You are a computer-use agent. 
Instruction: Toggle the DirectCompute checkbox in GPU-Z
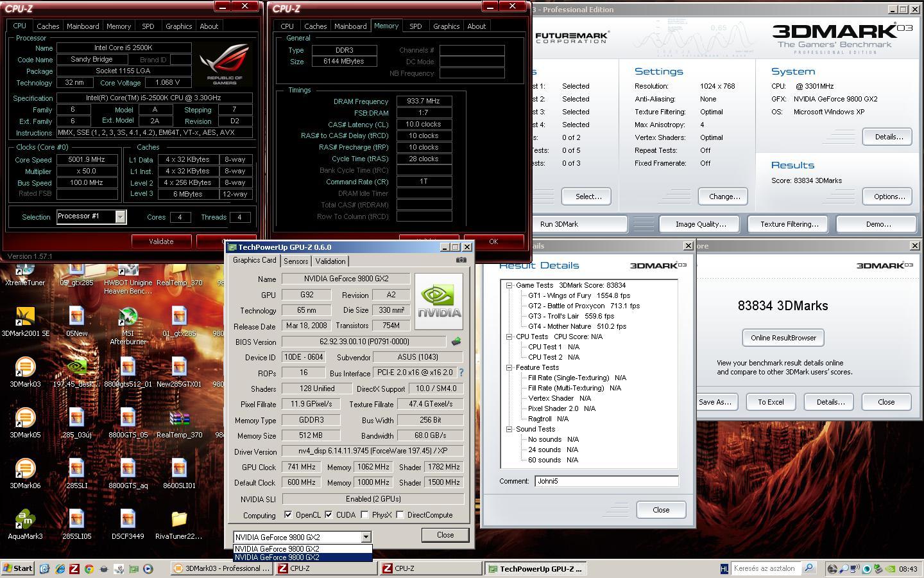400,515
